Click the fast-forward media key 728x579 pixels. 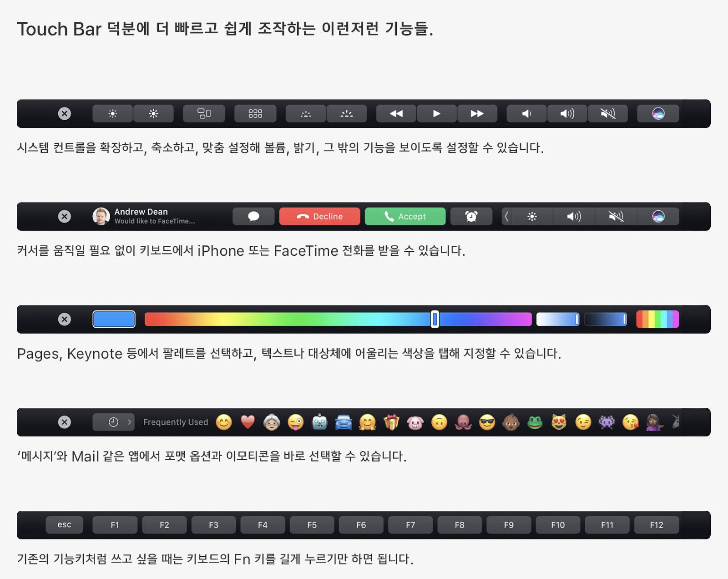(x=477, y=114)
